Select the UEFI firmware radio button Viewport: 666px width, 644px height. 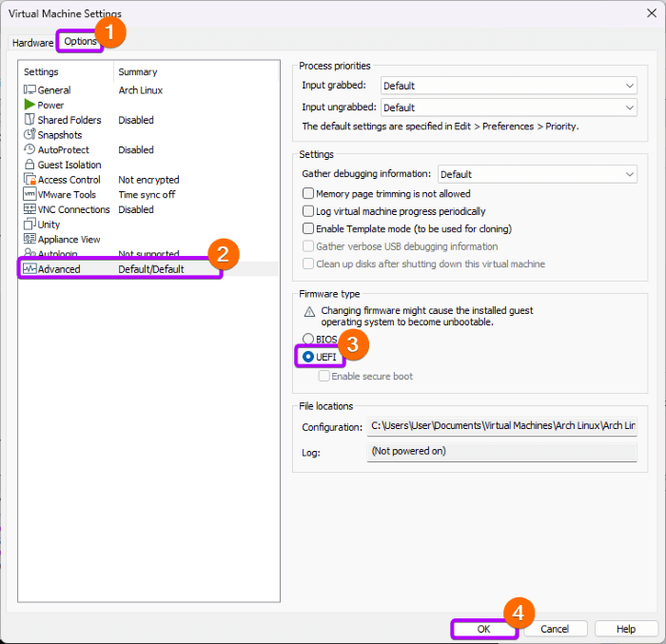(x=308, y=357)
